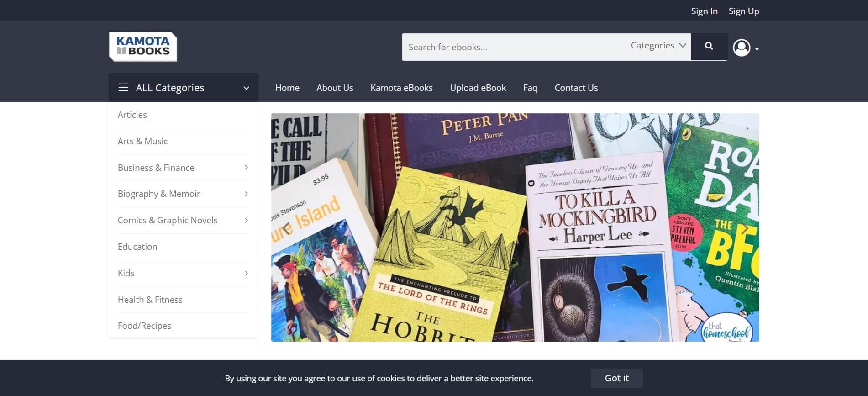Navigate to Contact Us
The image size is (868, 396).
click(x=576, y=88)
